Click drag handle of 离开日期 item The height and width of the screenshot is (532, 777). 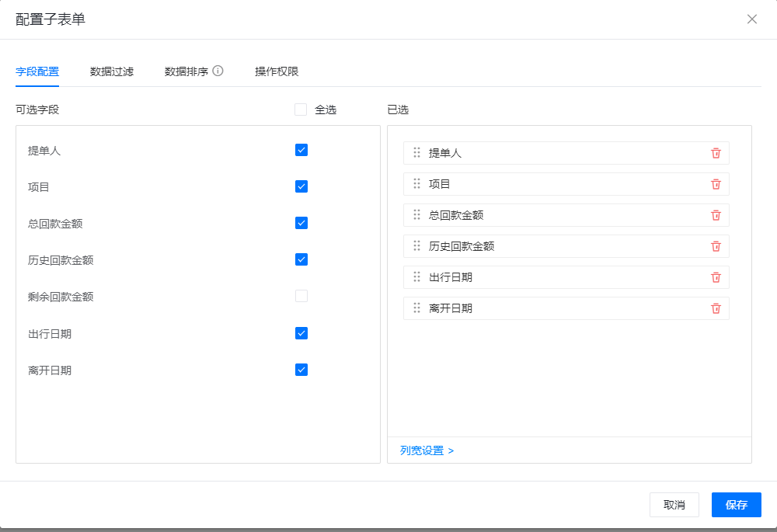[x=417, y=308]
